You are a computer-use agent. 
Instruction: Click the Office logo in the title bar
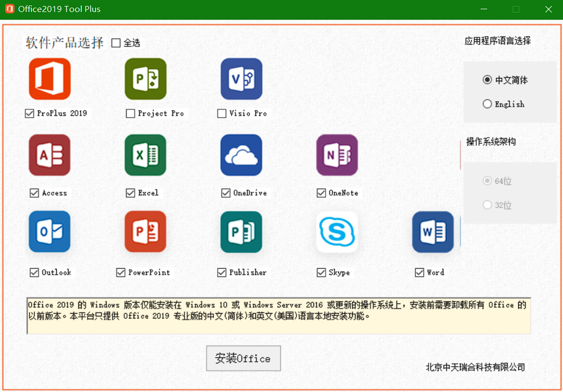click(10, 9)
